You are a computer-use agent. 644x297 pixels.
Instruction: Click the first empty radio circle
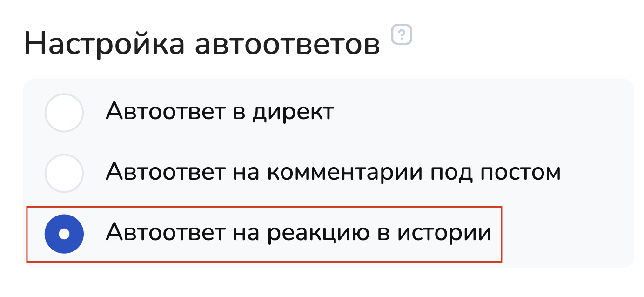(64, 113)
